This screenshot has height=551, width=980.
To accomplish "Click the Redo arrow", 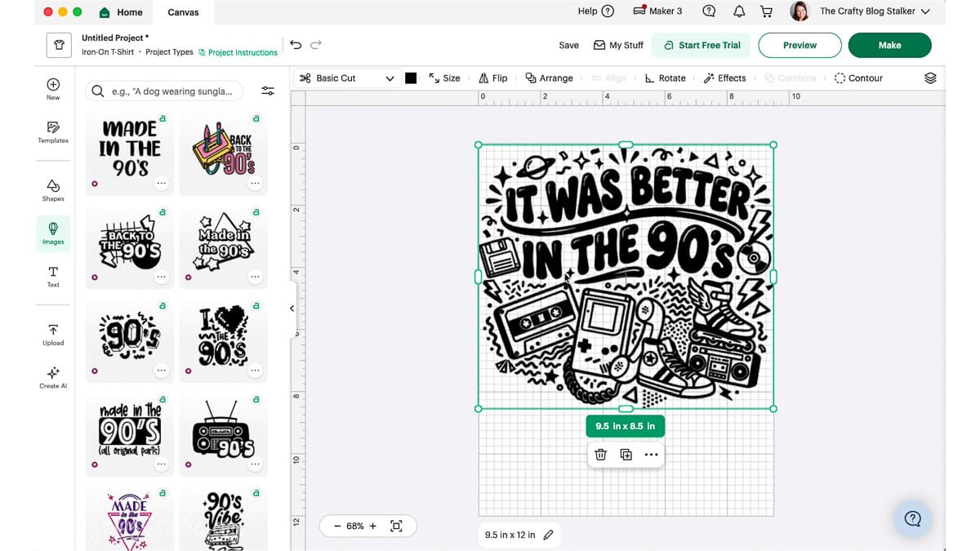I will coord(316,45).
